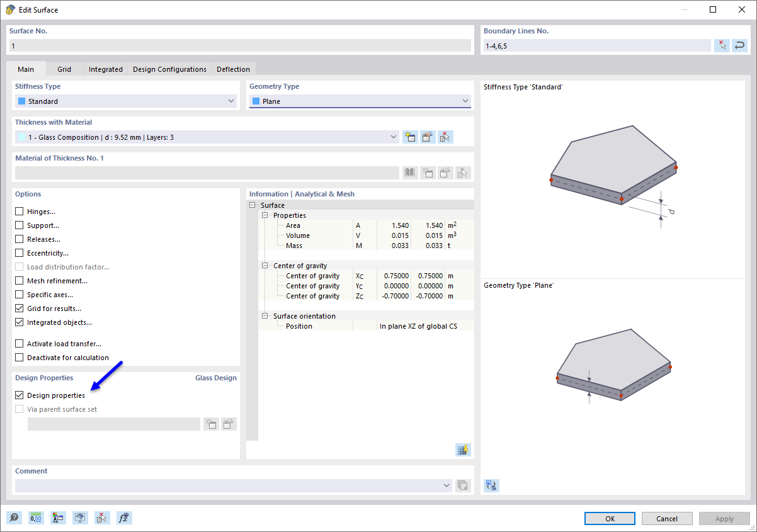Uncheck the Design properties checkbox
Viewport: 757px width, 532px height.
[x=19, y=395]
